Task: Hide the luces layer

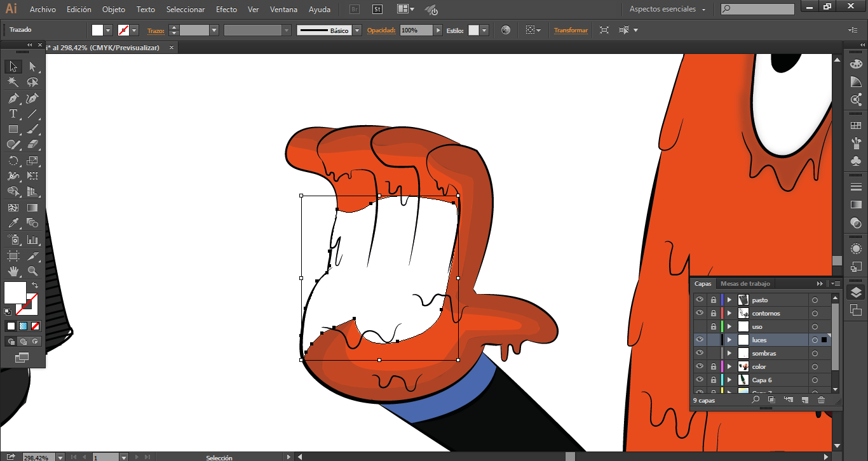Action: pyautogui.click(x=700, y=340)
